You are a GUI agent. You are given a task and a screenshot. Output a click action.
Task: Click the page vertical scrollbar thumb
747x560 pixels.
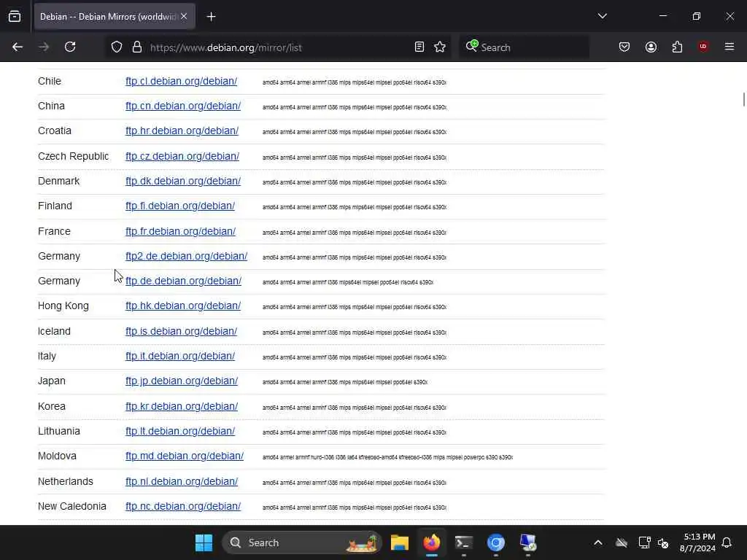tap(743, 100)
